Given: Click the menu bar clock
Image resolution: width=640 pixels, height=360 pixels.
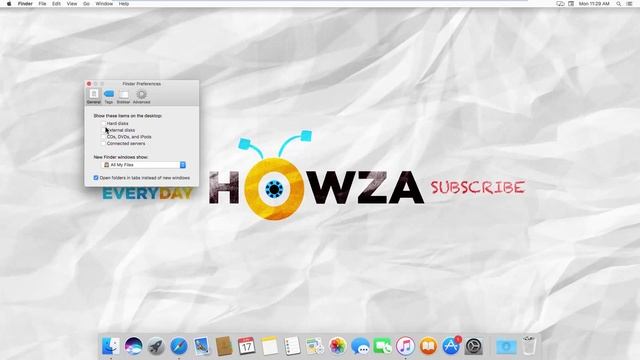Looking at the screenshot, I should [594, 4].
